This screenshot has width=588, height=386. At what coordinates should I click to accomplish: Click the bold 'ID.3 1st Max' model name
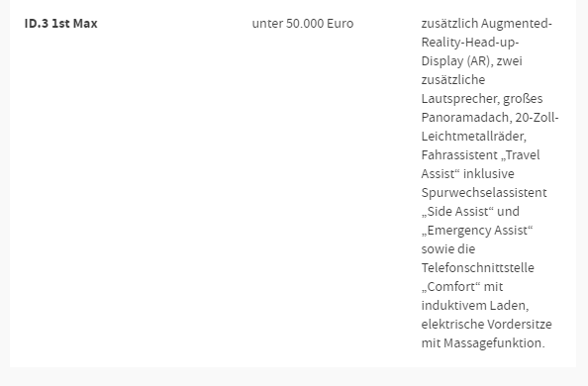(60, 23)
